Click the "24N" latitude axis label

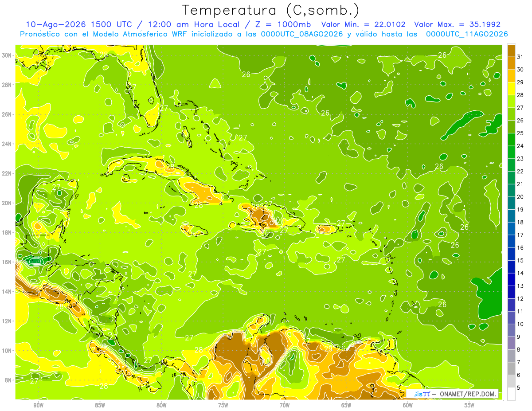[x=7, y=144]
